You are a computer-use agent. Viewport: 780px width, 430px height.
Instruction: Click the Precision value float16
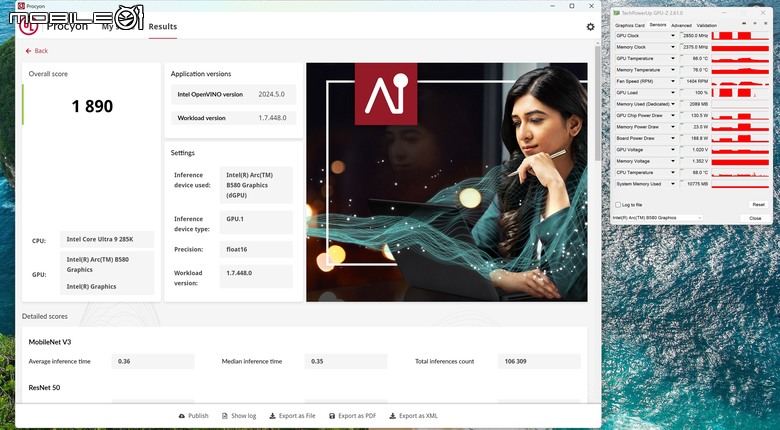256,249
